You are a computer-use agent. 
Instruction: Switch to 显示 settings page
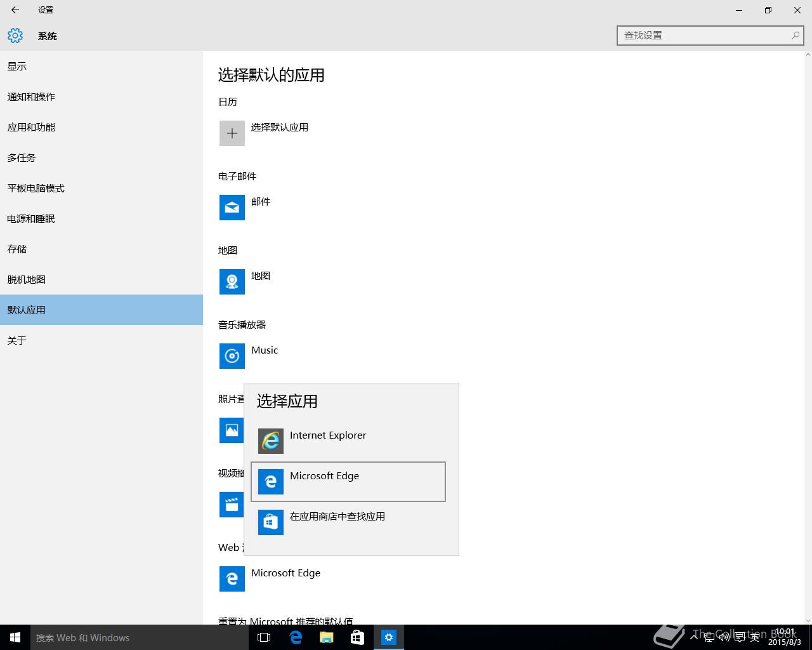(x=101, y=66)
